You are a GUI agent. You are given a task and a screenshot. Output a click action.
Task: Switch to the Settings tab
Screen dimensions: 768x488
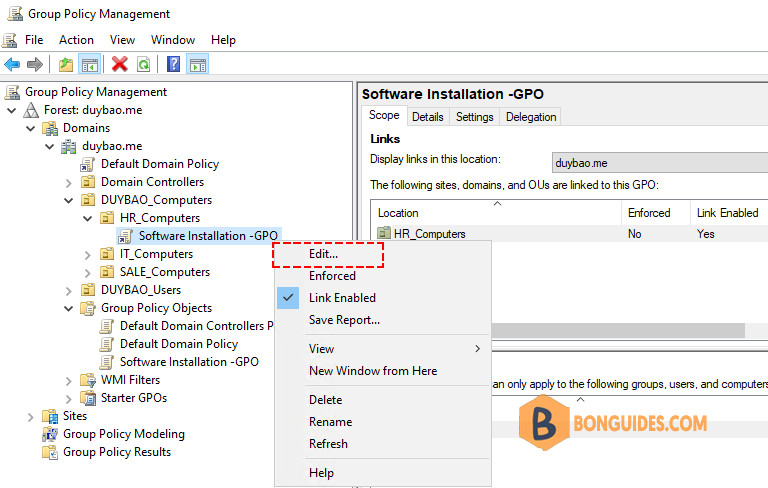[x=475, y=117]
